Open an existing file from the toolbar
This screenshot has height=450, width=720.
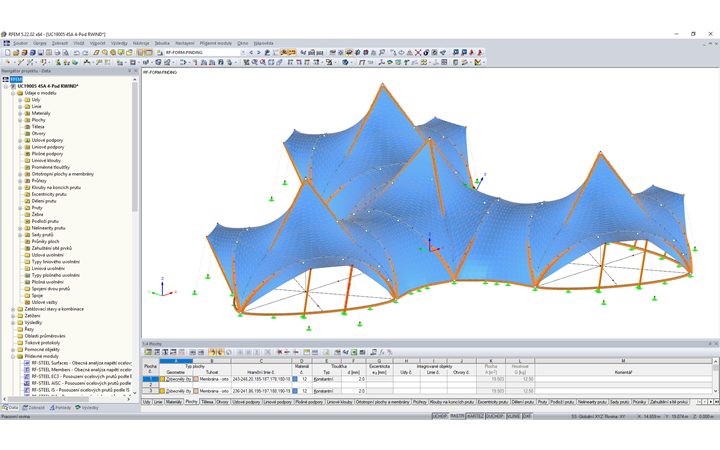(x=16, y=52)
